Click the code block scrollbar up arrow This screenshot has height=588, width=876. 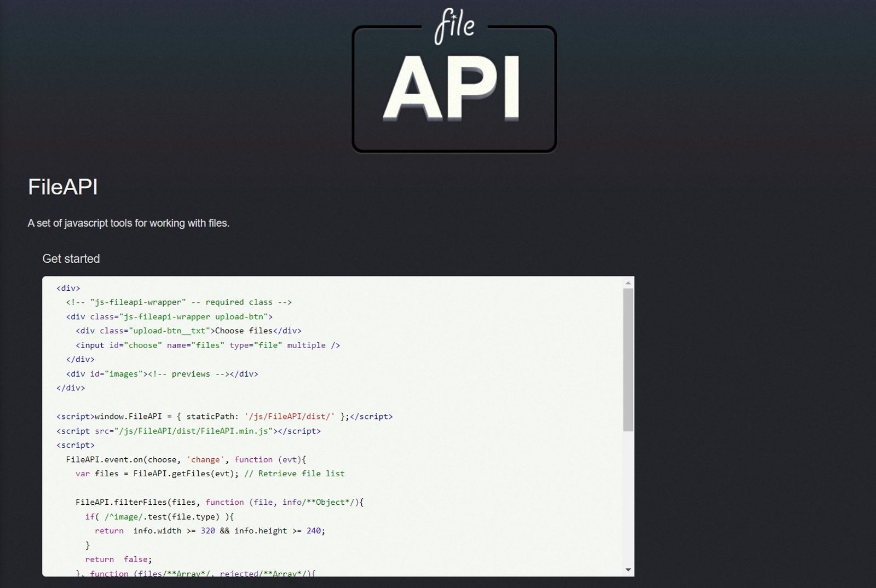click(628, 283)
